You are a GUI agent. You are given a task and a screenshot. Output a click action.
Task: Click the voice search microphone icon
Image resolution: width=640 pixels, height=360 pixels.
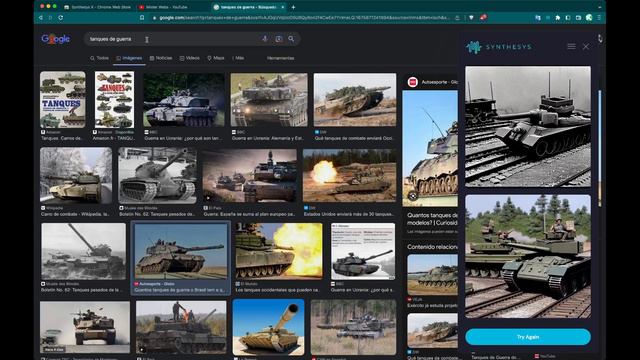pyautogui.click(x=265, y=39)
